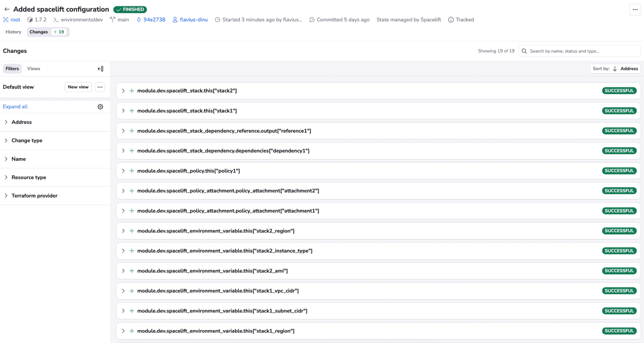
Task: Expand the Resource type filter
Action: pos(55,177)
